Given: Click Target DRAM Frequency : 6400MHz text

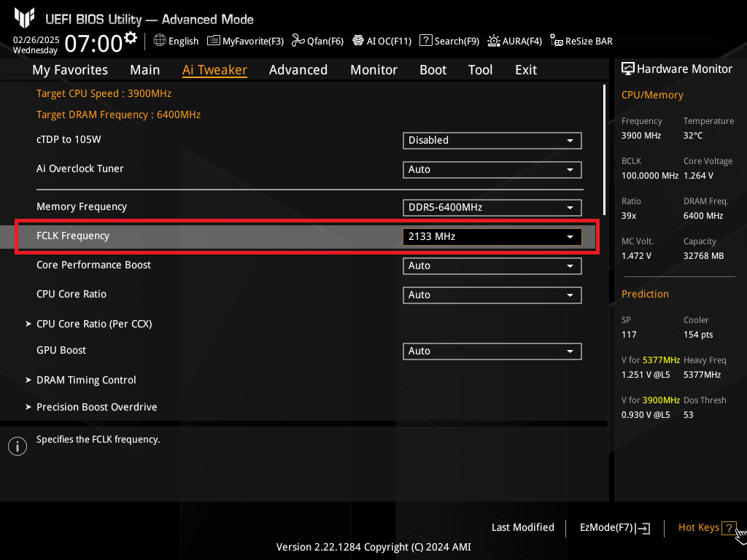Looking at the screenshot, I should (x=119, y=114).
